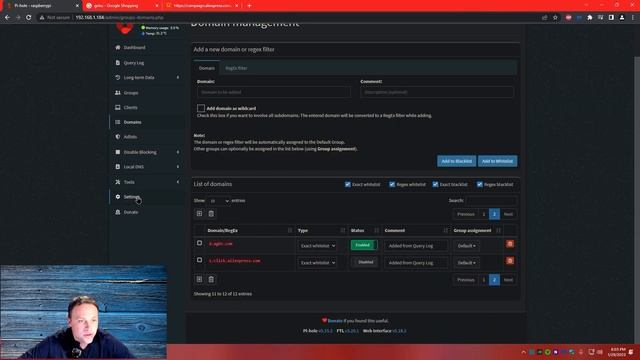The height and width of the screenshot is (360, 640).
Task: Click the top Next pagination button
Action: (x=508, y=214)
